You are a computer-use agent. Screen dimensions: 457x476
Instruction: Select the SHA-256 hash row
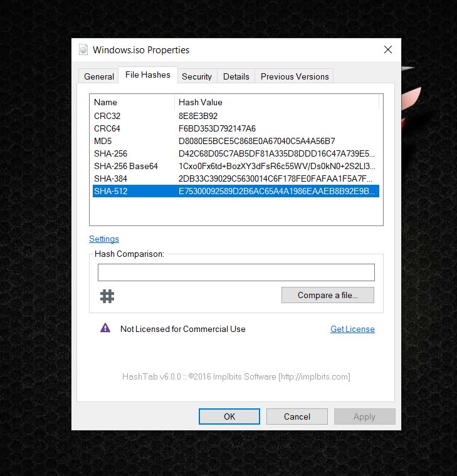pos(236,153)
